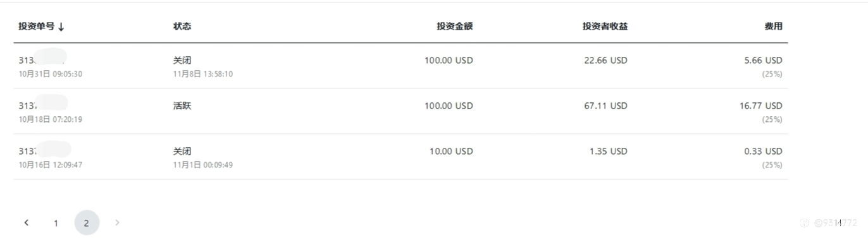This screenshot has height=240, width=868.
Task: Open the investment order dated 10月18日 07:20:19
Action: coord(51,112)
